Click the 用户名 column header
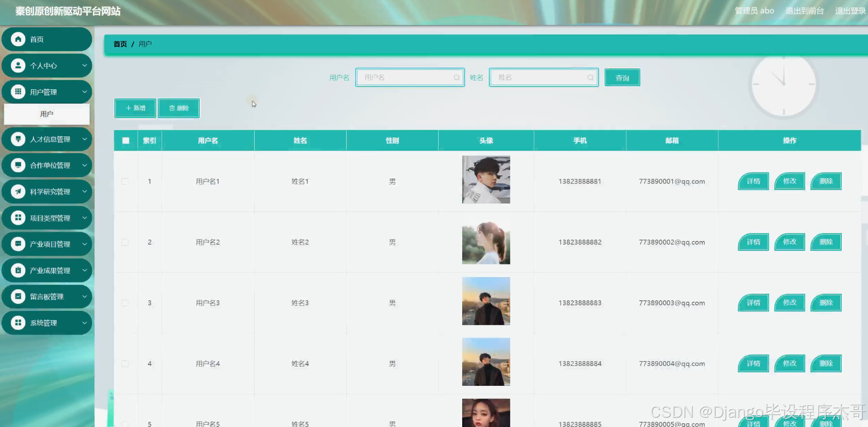Viewport: 868px width, 427px height. click(x=208, y=141)
